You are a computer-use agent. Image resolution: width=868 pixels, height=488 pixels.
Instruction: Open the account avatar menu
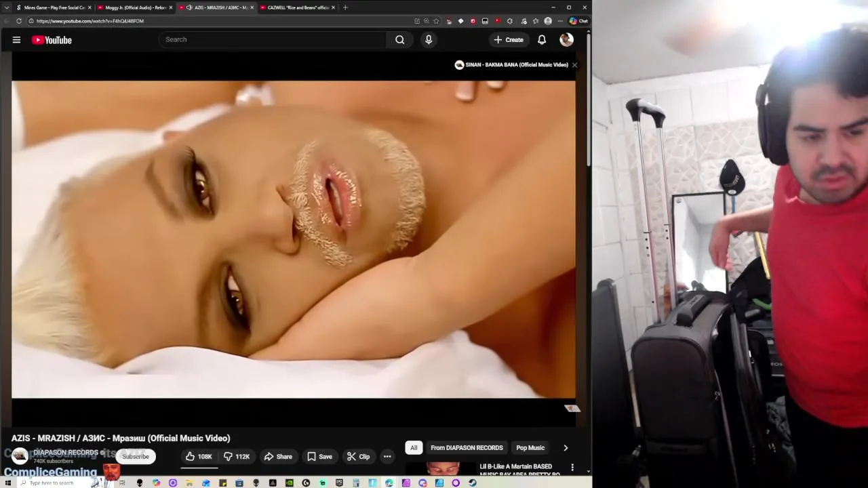click(566, 40)
